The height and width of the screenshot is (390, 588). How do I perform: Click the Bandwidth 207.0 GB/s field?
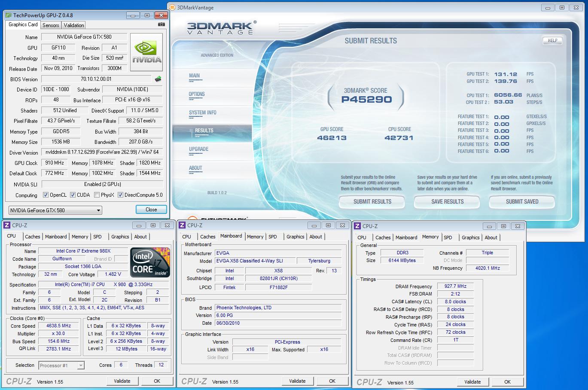[x=140, y=142]
